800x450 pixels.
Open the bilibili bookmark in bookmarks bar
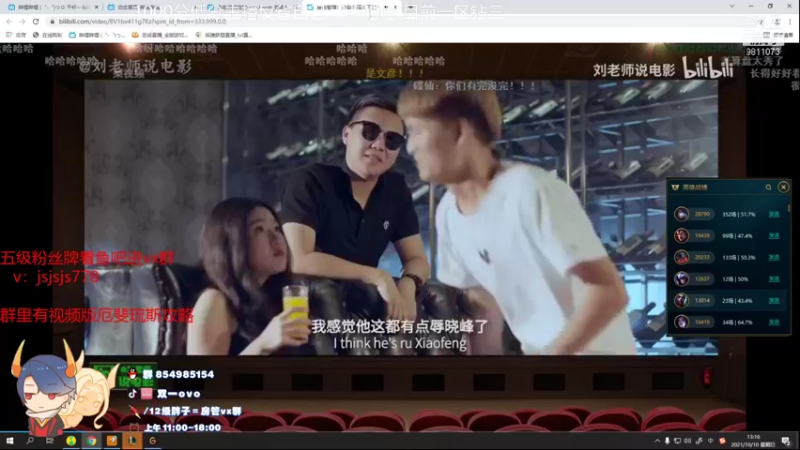coord(97,35)
